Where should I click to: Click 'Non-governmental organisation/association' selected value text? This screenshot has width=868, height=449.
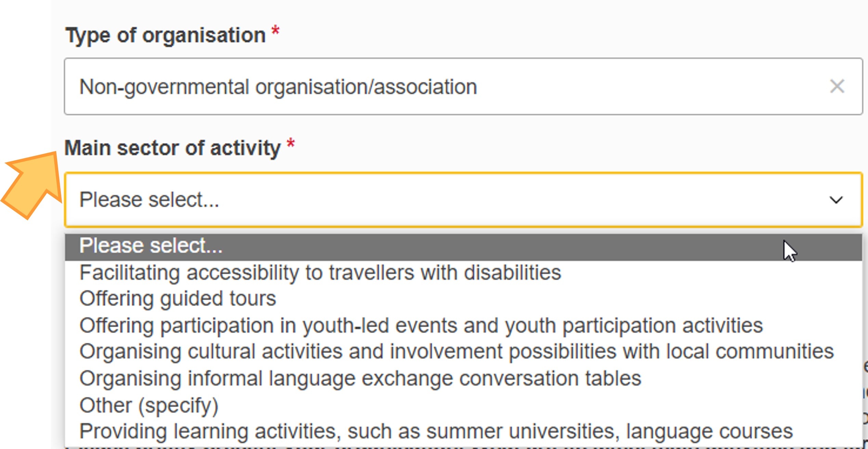pyautogui.click(x=278, y=87)
